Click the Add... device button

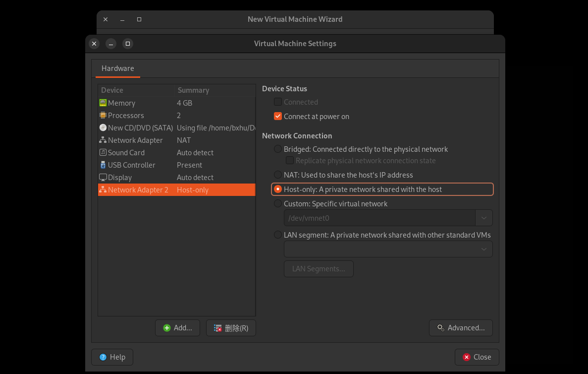177,328
